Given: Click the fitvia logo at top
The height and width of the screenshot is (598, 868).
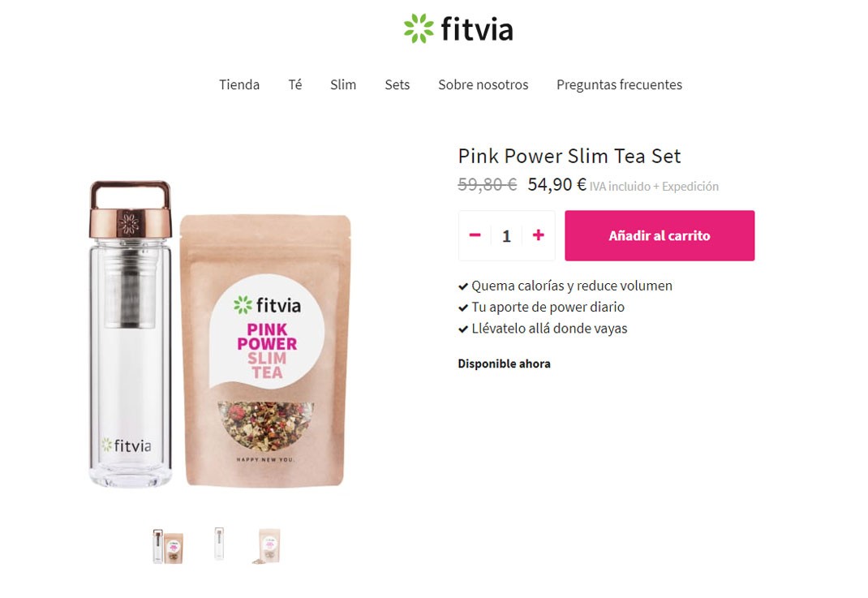Looking at the screenshot, I should click(458, 28).
